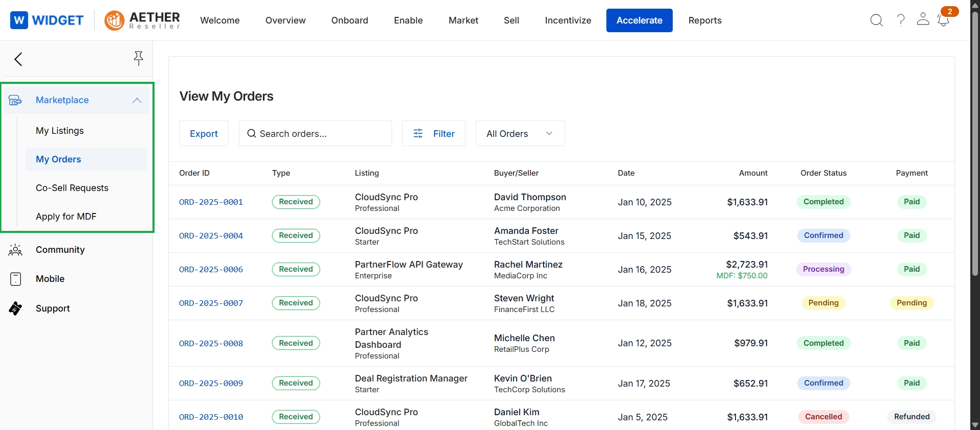Open the Sell tab
This screenshot has width=980, height=430.
pos(511,20)
